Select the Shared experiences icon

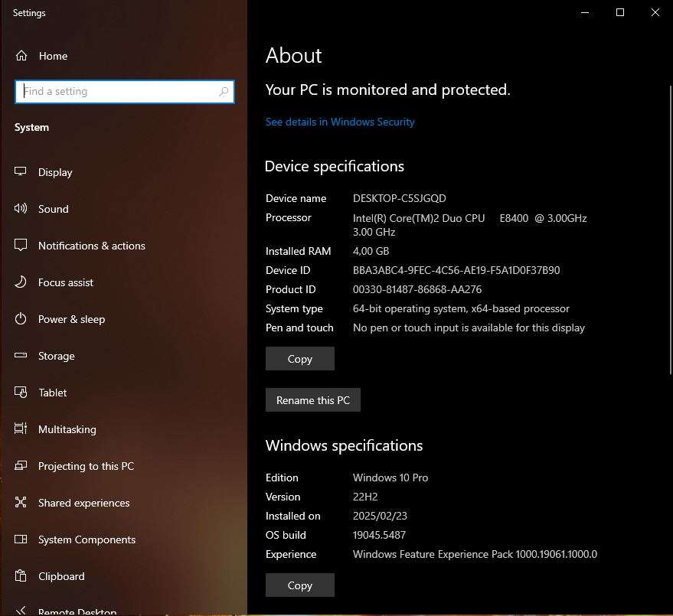20,502
